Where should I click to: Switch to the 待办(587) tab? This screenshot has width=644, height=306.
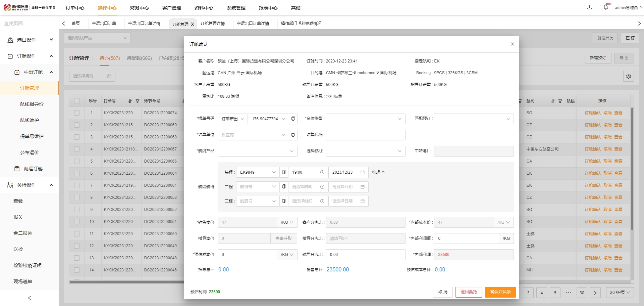pyautogui.click(x=110, y=58)
